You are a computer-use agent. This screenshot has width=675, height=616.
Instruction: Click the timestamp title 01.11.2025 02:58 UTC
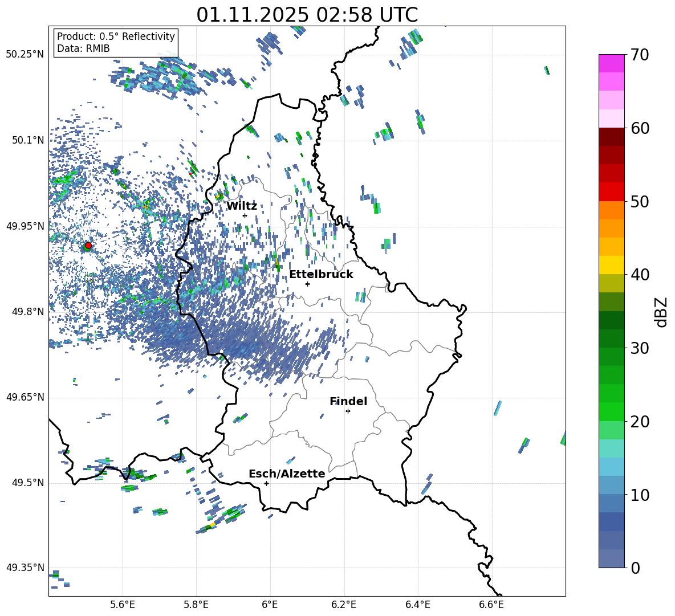[x=307, y=15]
